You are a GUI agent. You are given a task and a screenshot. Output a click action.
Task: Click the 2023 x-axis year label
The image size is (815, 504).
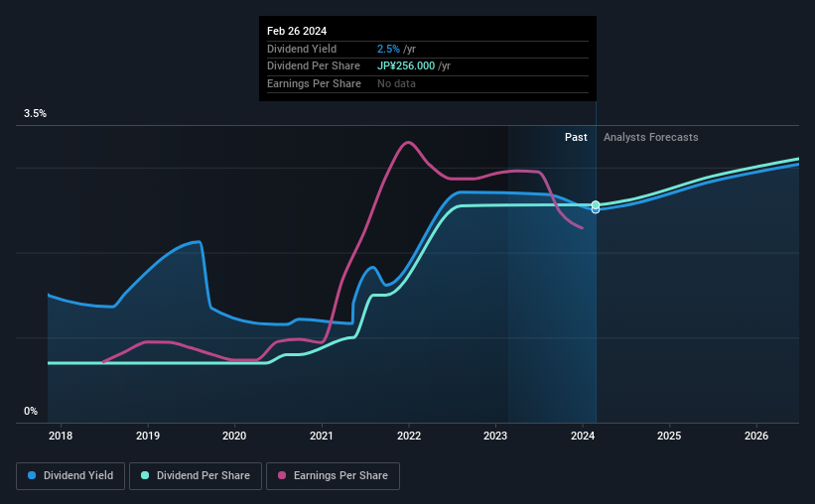pos(495,436)
